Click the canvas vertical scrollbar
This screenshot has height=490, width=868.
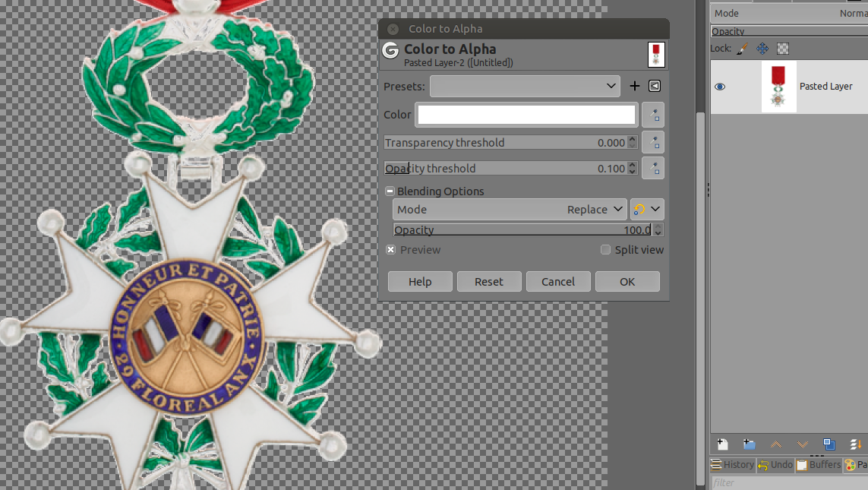700,299
